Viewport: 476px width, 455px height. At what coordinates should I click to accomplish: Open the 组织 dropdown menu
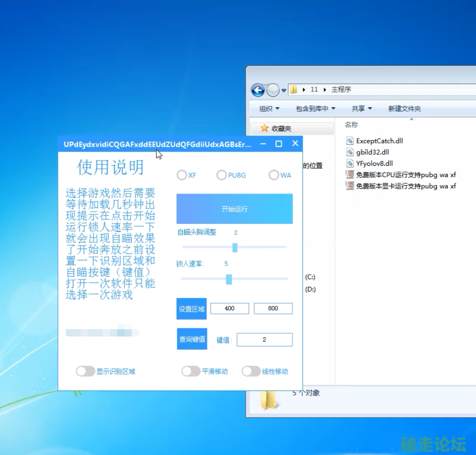(x=269, y=109)
